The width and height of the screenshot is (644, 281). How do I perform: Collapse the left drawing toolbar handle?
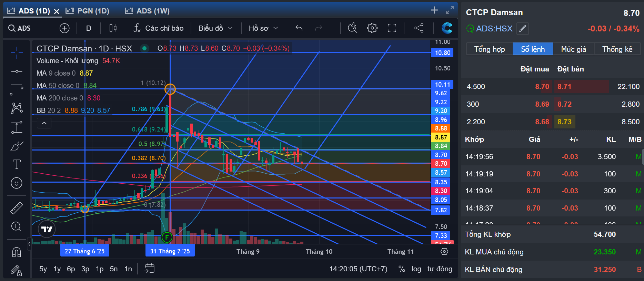tap(29, 244)
